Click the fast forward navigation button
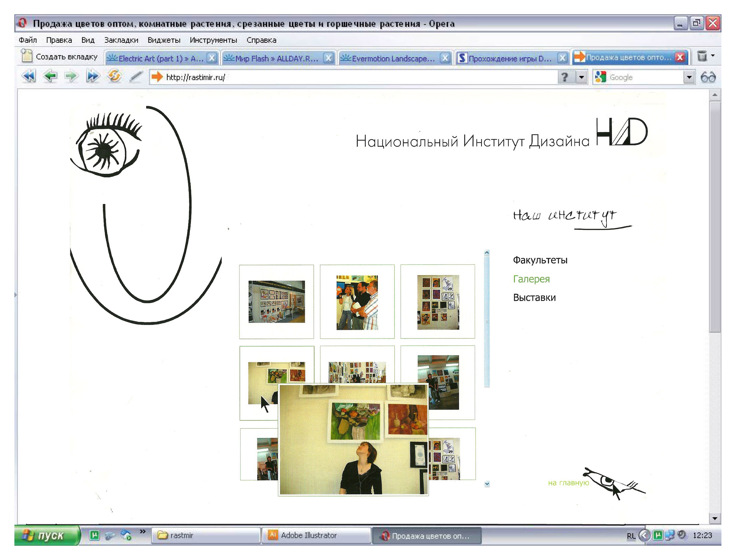This screenshot has height=560, width=737. click(93, 76)
